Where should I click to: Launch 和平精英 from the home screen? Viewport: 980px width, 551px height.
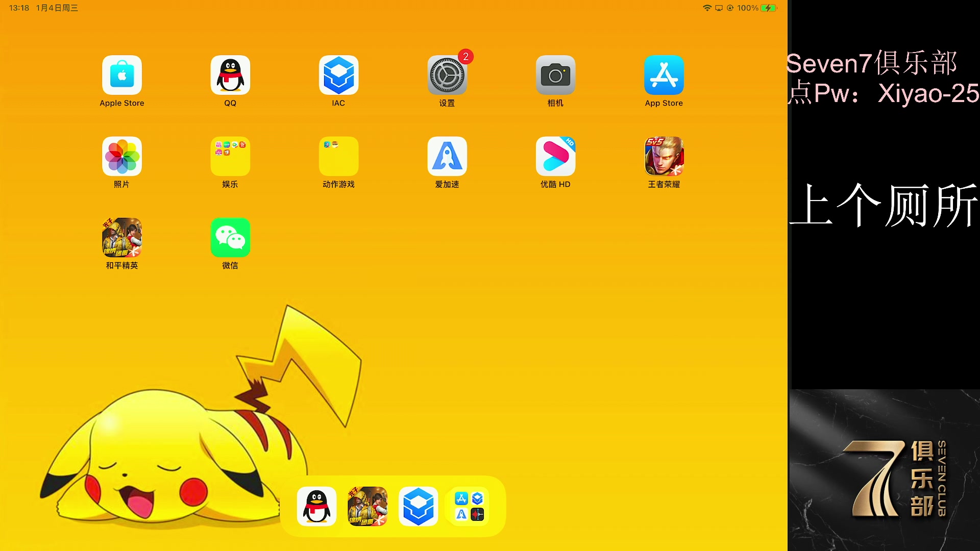tap(122, 237)
